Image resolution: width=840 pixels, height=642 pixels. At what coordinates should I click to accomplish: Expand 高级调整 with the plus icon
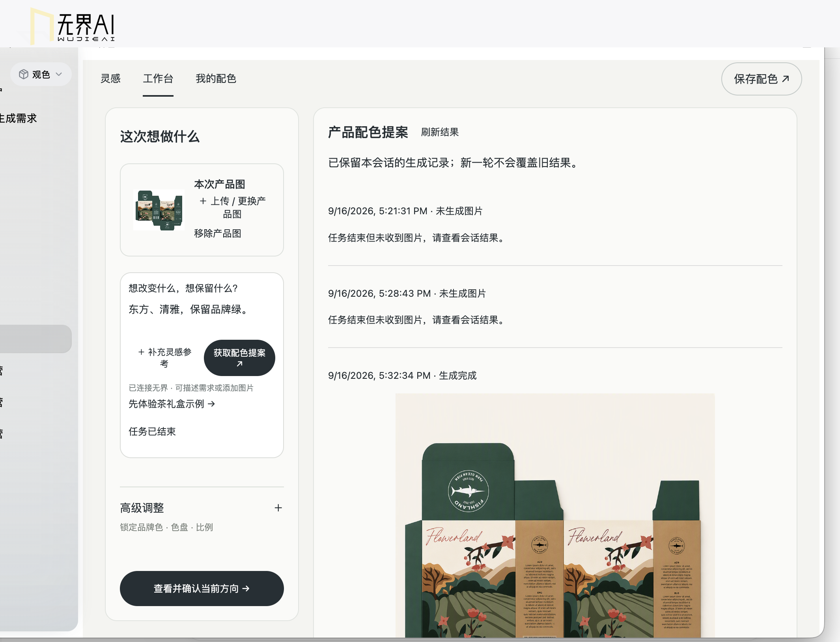[x=278, y=508]
